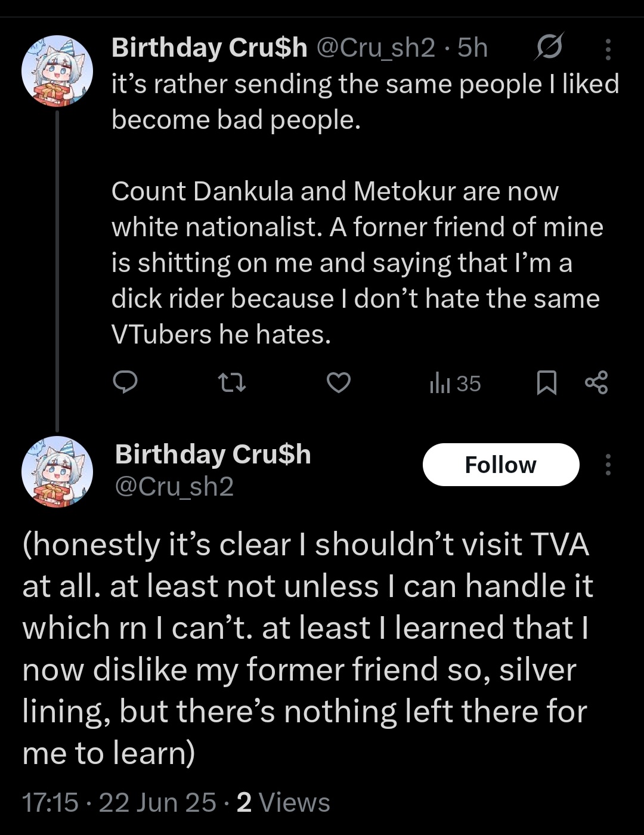Open the three-dot menu beside the Follow button
Viewport: 644px width, 835px height.
click(608, 465)
